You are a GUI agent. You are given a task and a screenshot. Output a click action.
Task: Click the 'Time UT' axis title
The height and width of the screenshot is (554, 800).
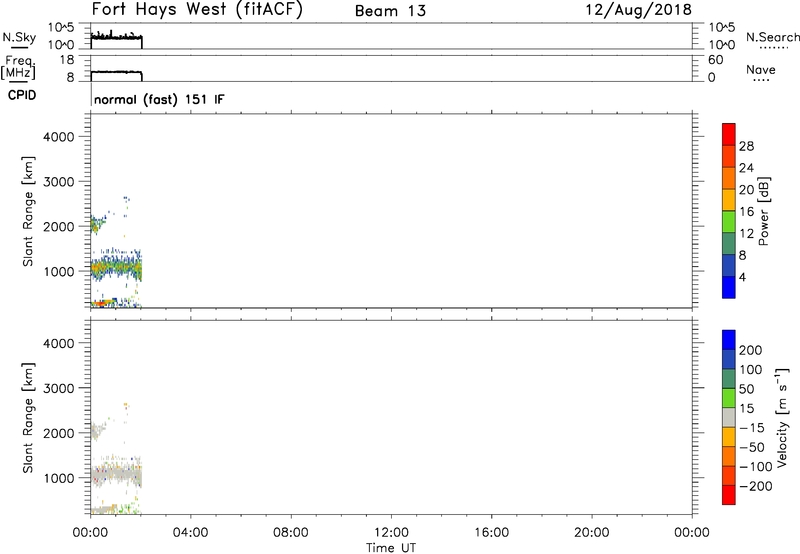tap(391, 548)
